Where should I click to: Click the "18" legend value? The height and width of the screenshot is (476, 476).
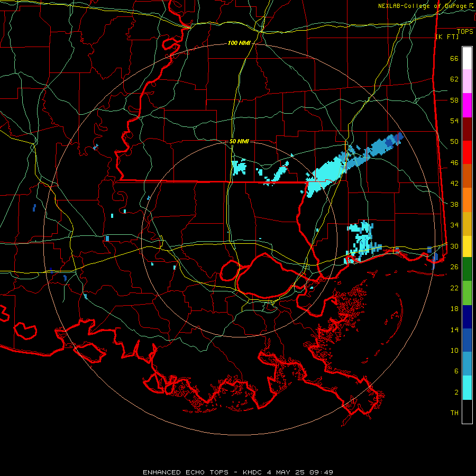click(454, 309)
